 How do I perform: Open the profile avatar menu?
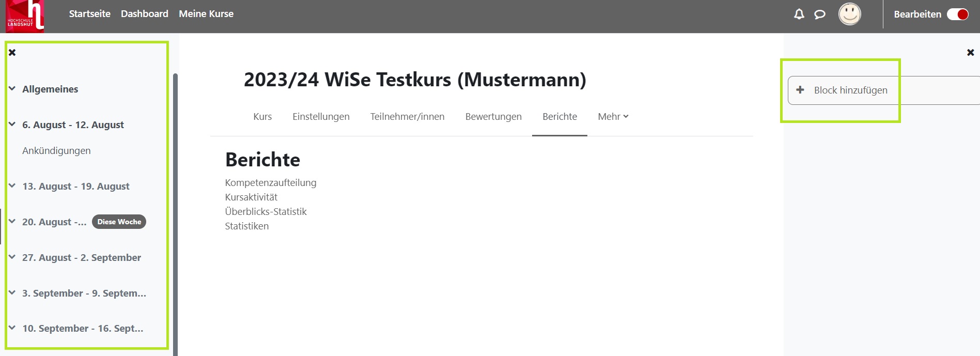849,14
